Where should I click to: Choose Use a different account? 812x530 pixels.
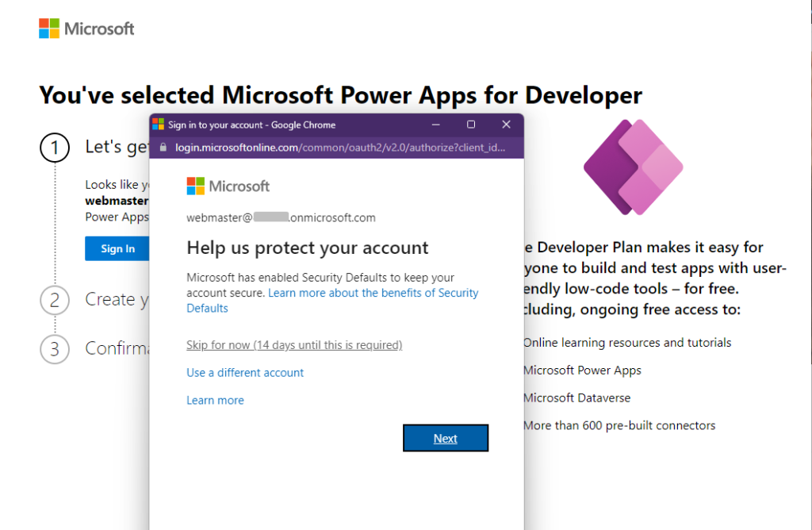[245, 372]
